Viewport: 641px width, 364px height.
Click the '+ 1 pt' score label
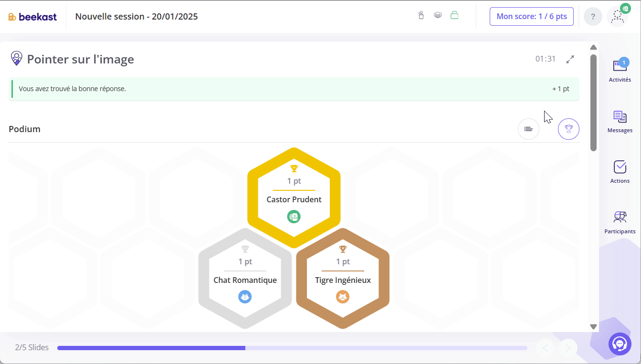561,89
